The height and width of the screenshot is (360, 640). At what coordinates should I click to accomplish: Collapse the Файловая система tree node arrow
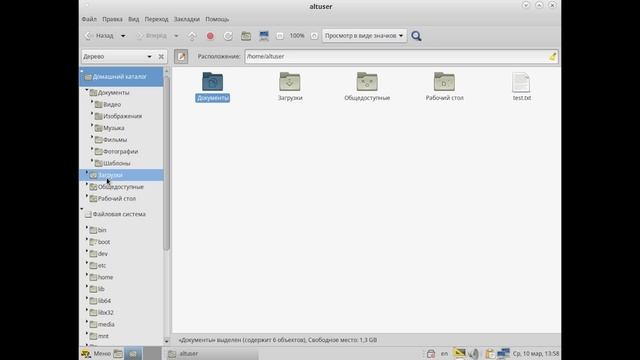pyautogui.click(x=82, y=209)
